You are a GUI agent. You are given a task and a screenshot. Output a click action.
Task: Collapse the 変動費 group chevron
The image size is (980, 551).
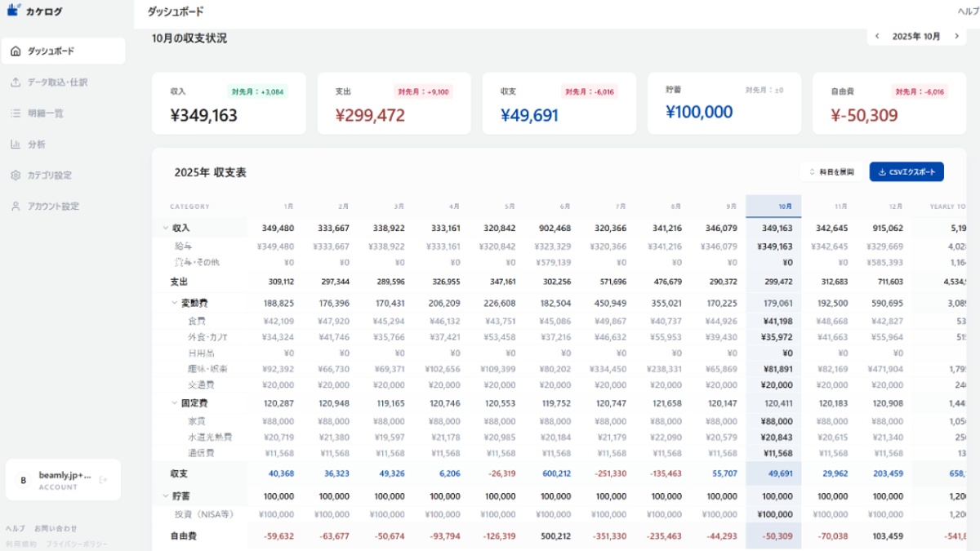point(174,303)
